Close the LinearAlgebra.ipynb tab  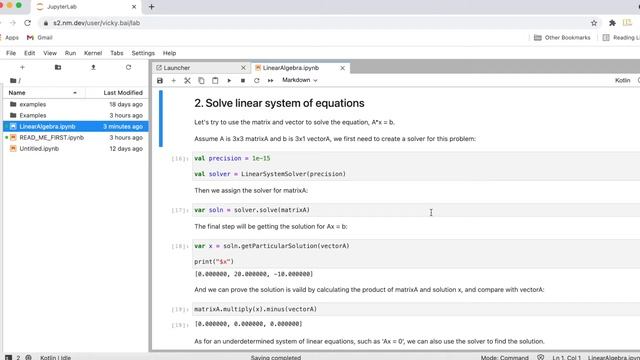(x=342, y=68)
